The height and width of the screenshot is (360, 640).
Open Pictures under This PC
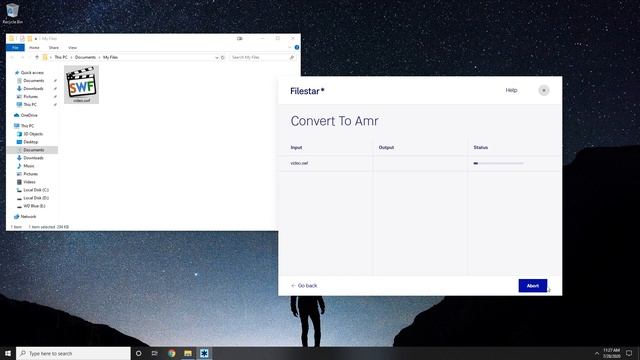pos(30,174)
